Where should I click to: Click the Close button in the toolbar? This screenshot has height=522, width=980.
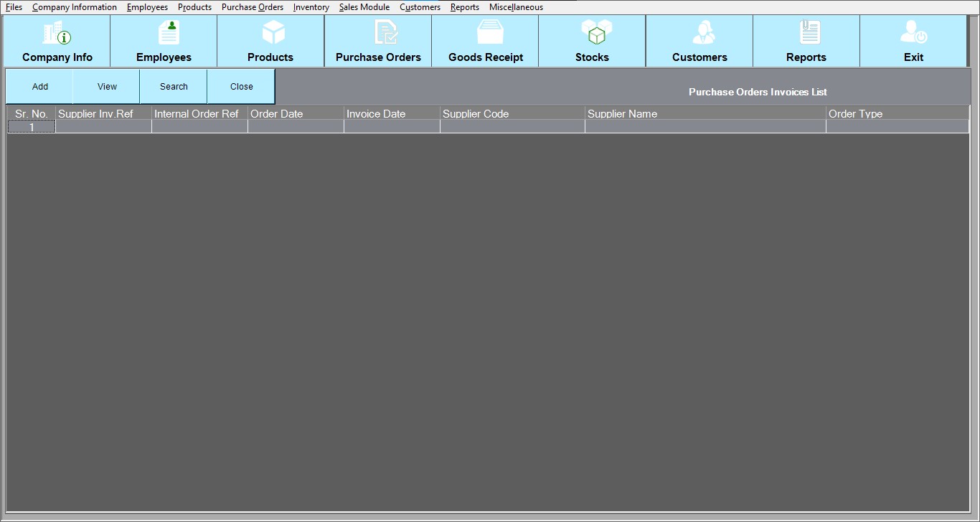coord(241,87)
